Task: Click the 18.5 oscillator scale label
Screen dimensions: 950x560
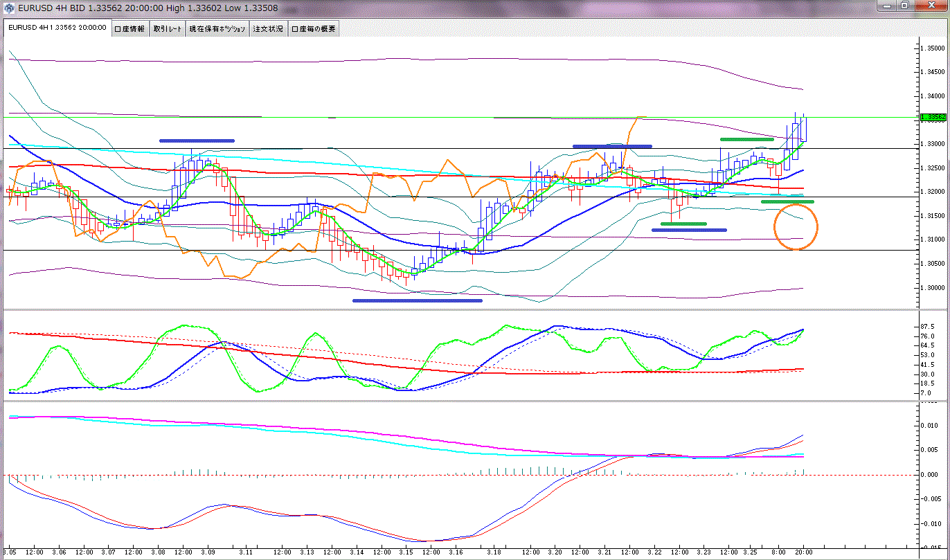Action: coord(929,383)
